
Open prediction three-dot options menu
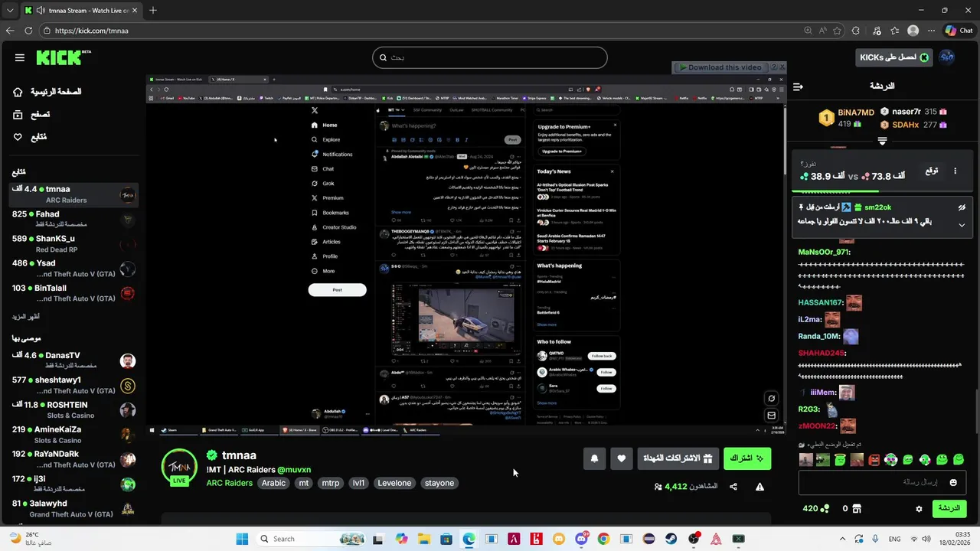tap(955, 171)
